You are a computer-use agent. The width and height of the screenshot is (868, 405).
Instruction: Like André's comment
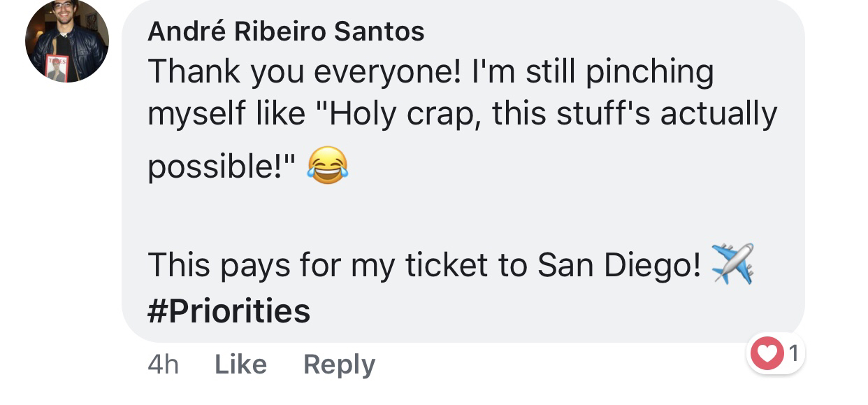[240, 364]
